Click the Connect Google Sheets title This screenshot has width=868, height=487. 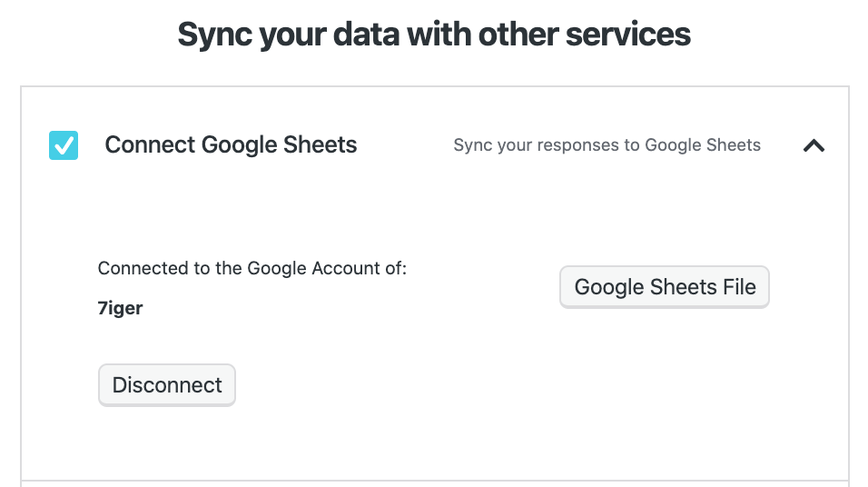pyautogui.click(x=231, y=145)
